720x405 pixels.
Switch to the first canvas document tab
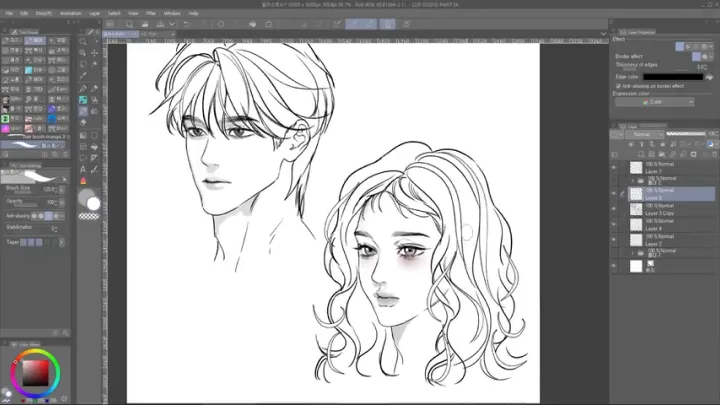coord(120,34)
